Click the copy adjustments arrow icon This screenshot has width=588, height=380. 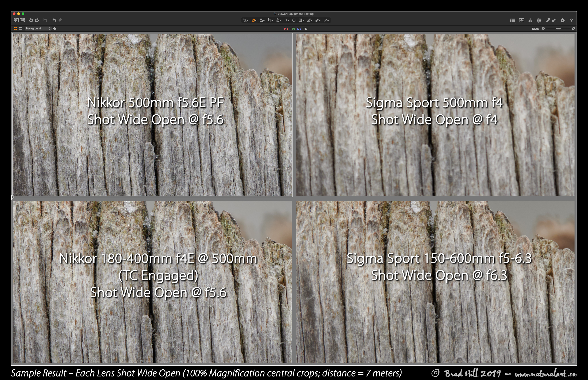point(548,20)
